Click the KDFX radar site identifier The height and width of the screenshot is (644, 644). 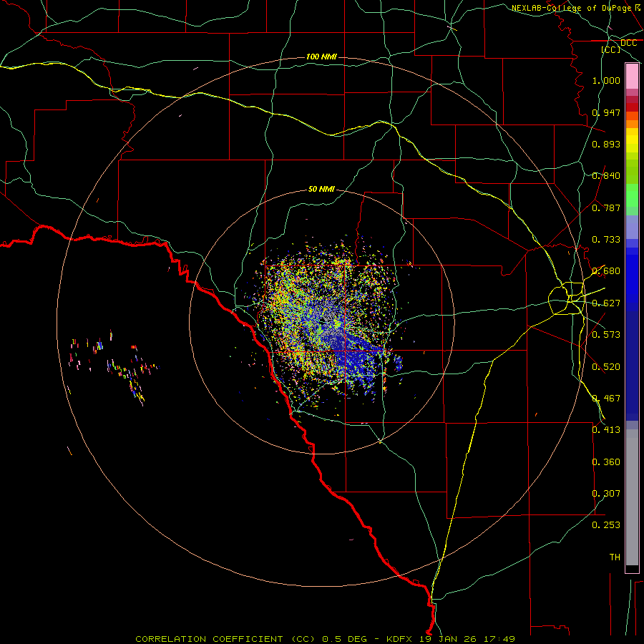coord(401,639)
